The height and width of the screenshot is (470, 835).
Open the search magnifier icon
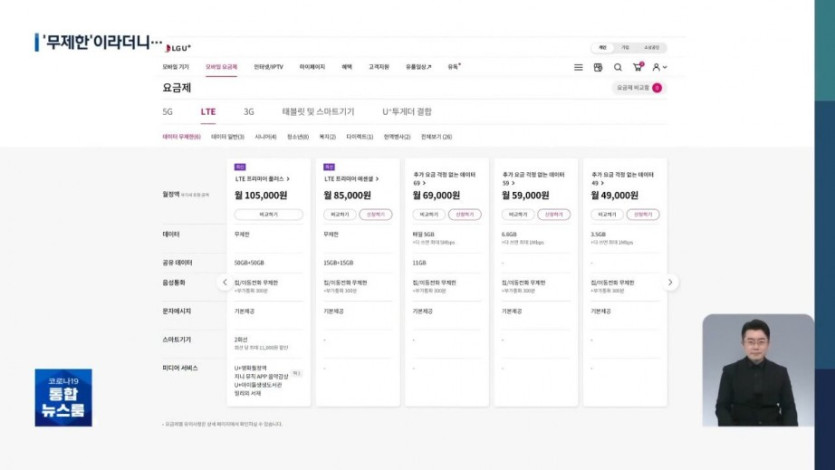coord(618,67)
